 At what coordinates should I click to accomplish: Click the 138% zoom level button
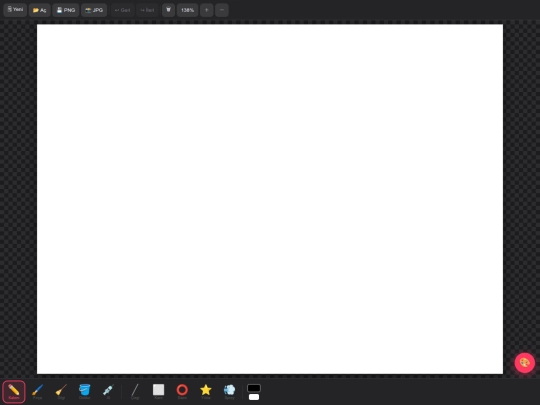pyautogui.click(x=187, y=10)
